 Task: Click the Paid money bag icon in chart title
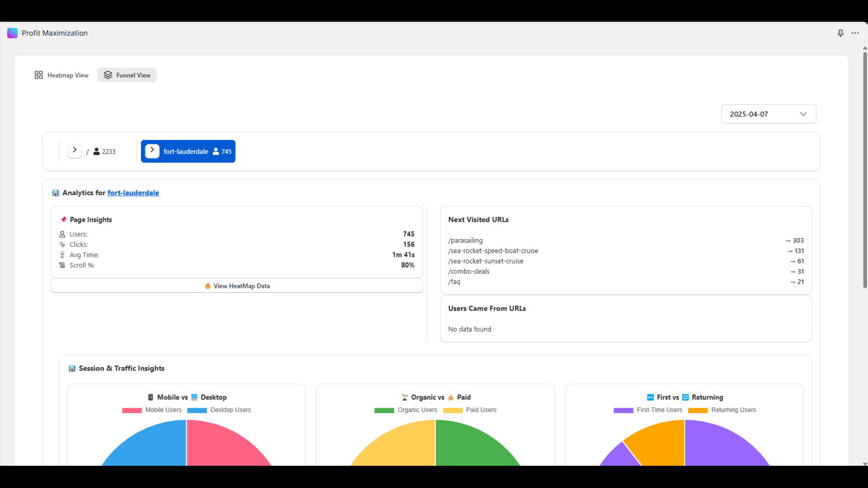tap(451, 397)
